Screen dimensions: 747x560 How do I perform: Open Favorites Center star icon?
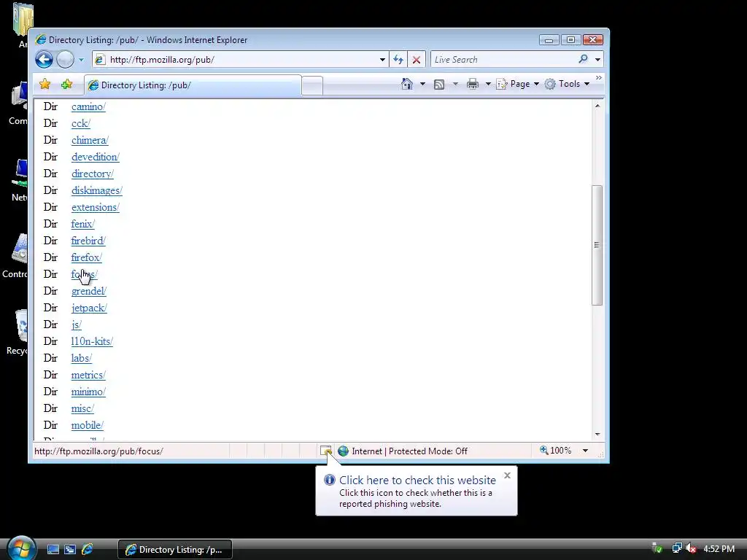pos(45,85)
